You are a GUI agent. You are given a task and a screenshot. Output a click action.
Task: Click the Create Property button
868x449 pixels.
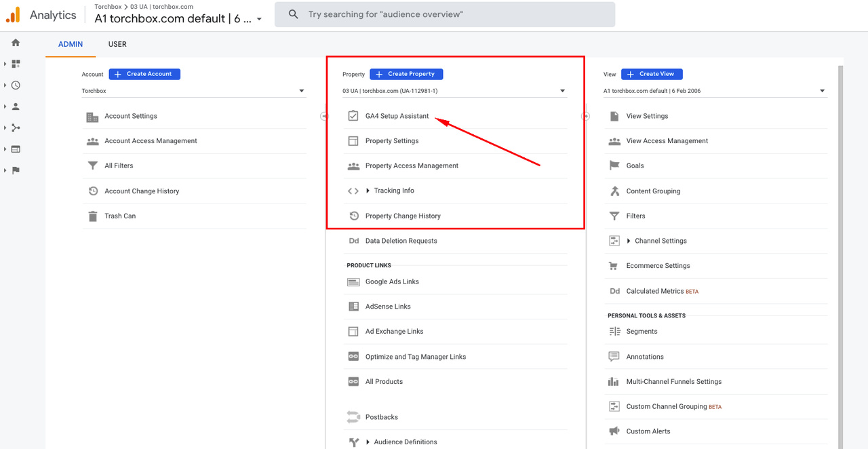(x=406, y=74)
